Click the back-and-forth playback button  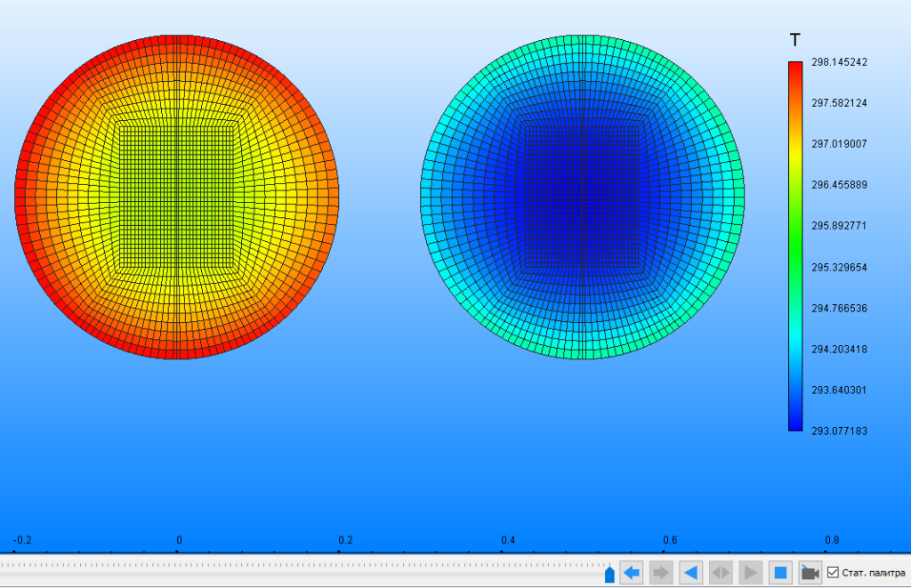coord(721,572)
